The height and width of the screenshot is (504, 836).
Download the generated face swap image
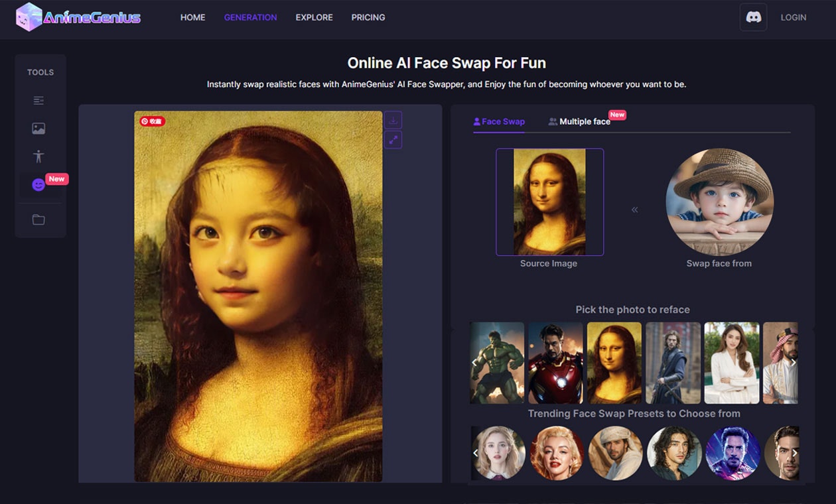[393, 120]
